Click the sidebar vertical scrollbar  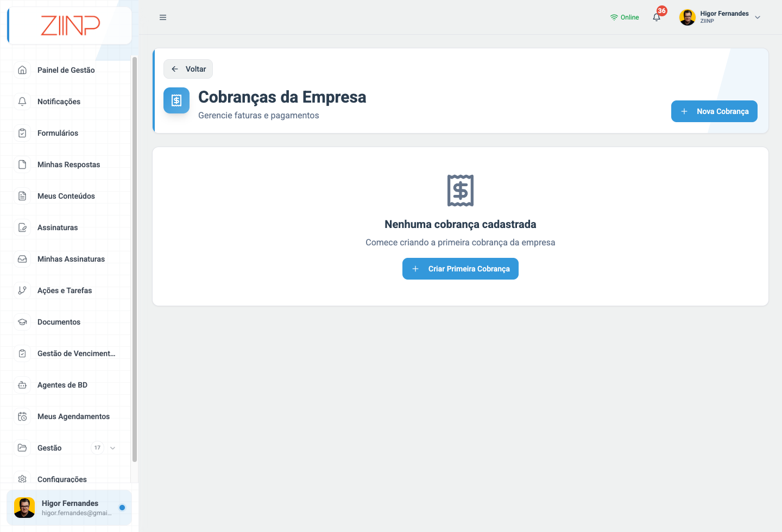[135, 259]
